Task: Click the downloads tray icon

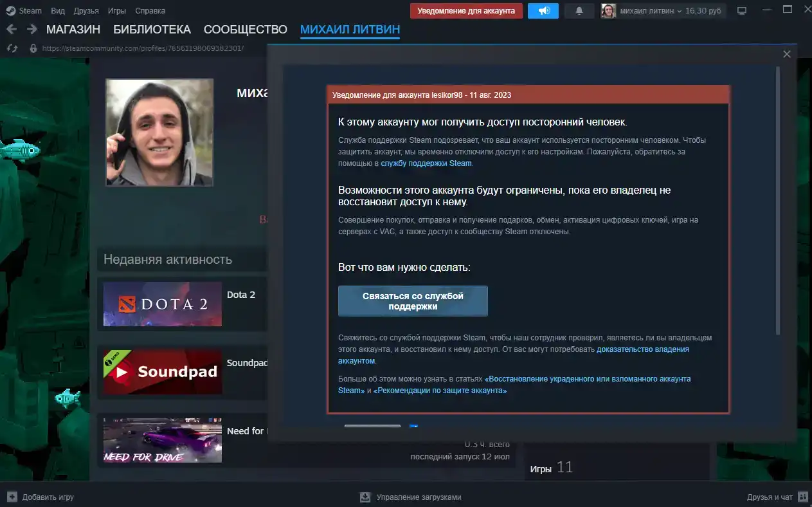Action: (365, 497)
